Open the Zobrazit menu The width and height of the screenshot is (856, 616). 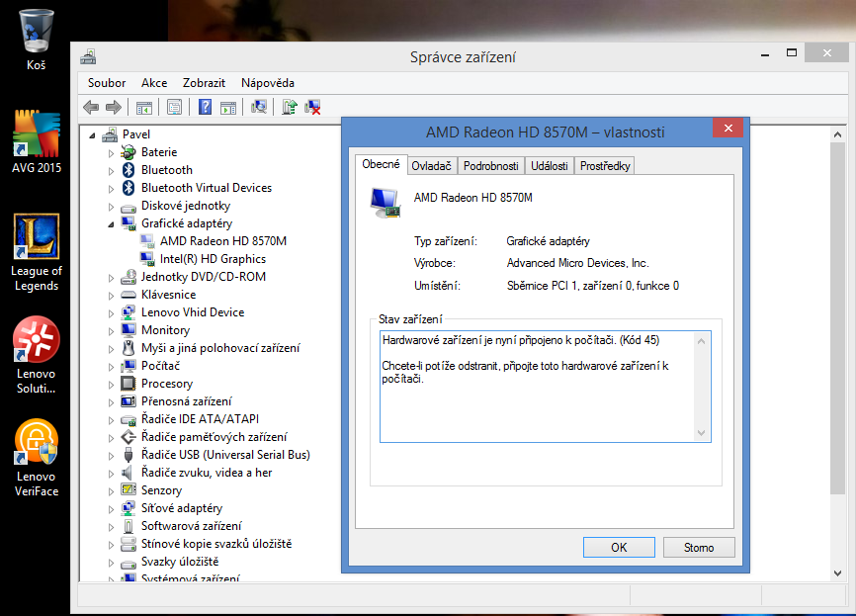(204, 82)
